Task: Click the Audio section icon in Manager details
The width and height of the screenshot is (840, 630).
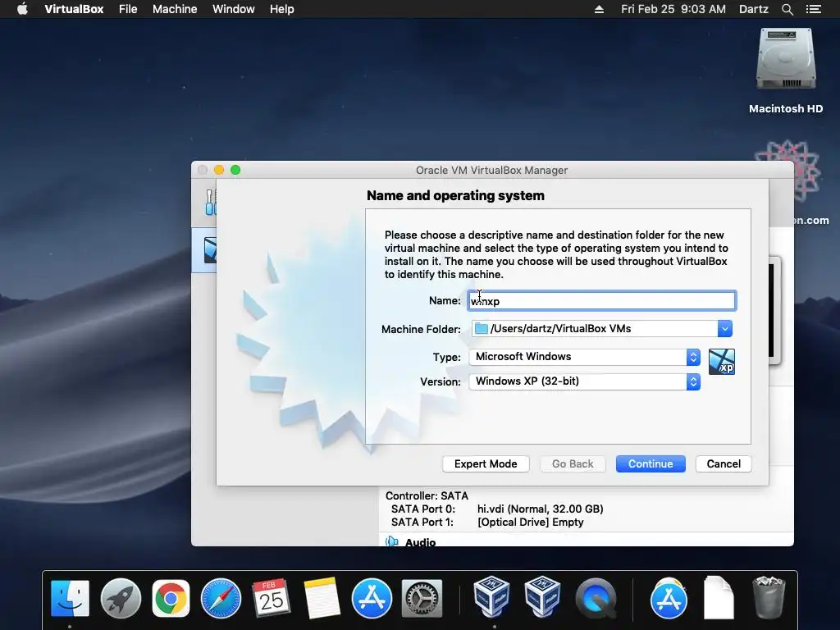Action: (392, 541)
